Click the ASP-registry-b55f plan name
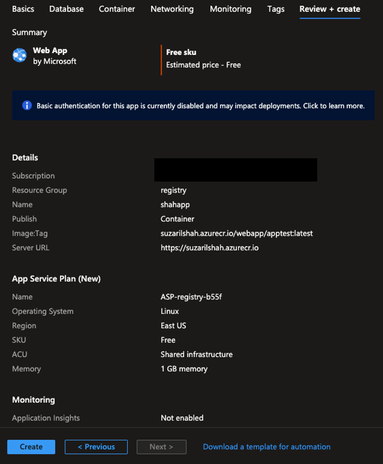The height and width of the screenshot is (464, 383). tap(191, 297)
